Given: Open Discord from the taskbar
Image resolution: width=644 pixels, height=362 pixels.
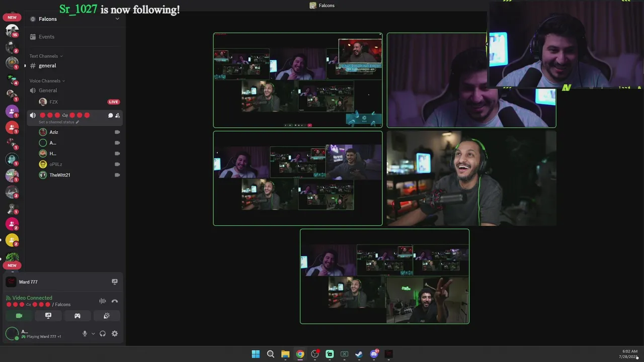Looking at the screenshot, I should click(374, 354).
